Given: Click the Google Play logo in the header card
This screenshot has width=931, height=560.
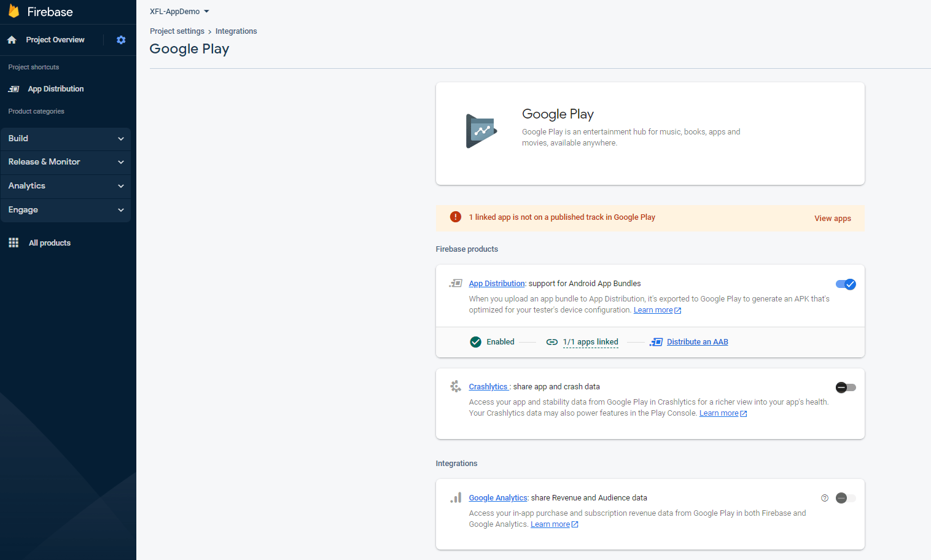Looking at the screenshot, I should click(x=480, y=130).
